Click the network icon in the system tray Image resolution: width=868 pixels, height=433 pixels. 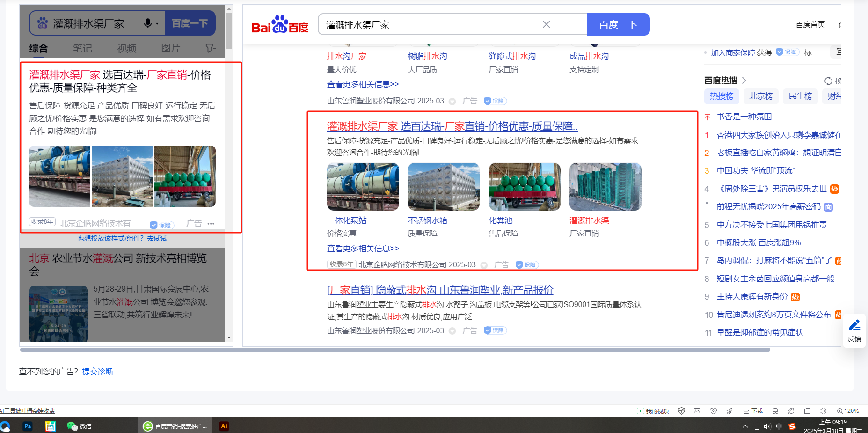(757, 426)
